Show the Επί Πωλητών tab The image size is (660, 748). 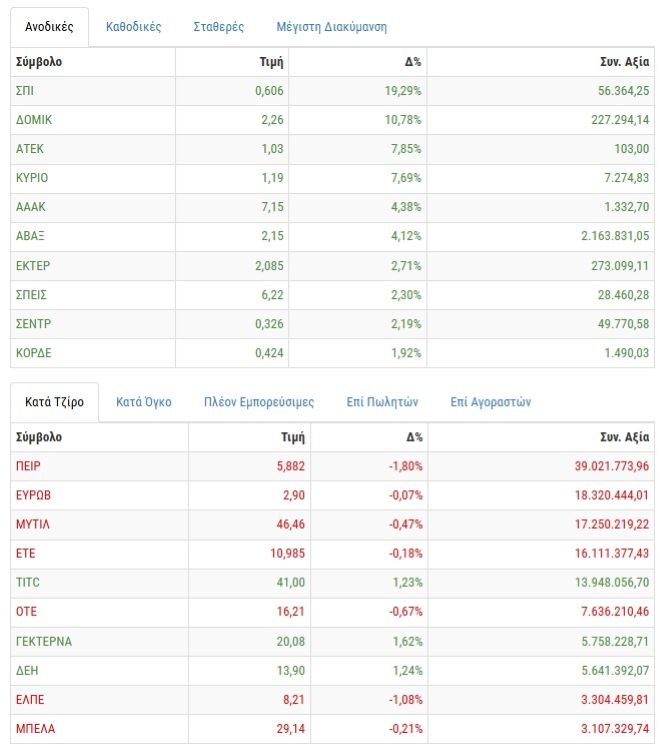(382, 402)
